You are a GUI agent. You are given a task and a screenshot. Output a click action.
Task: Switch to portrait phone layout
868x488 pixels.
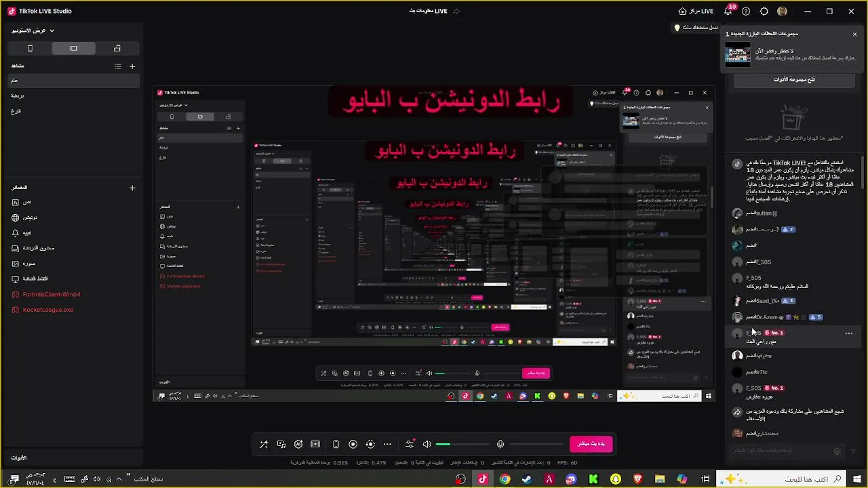pyautogui.click(x=30, y=48)
